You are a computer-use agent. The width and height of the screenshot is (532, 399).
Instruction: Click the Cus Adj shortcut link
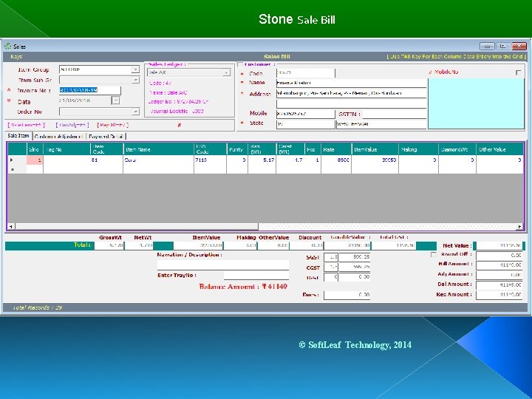point(72,125)
